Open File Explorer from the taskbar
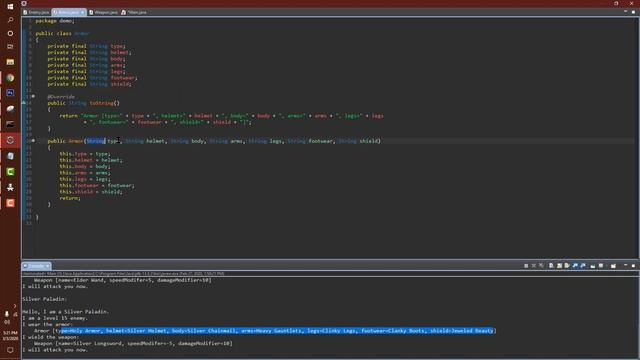 click(x=10, y=62)
